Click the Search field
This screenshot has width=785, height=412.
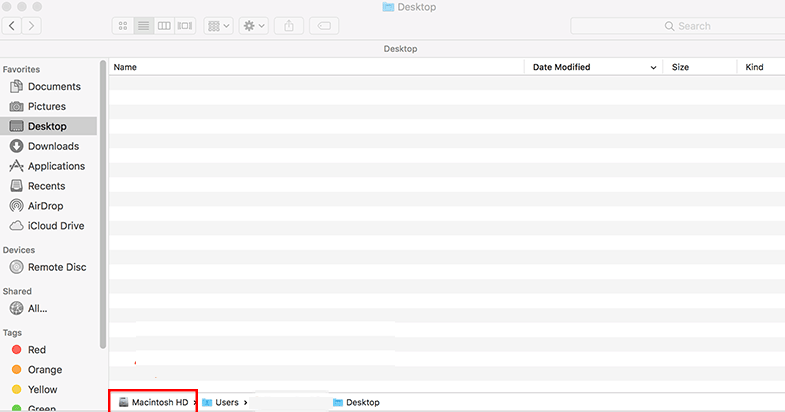pos(678,26)
